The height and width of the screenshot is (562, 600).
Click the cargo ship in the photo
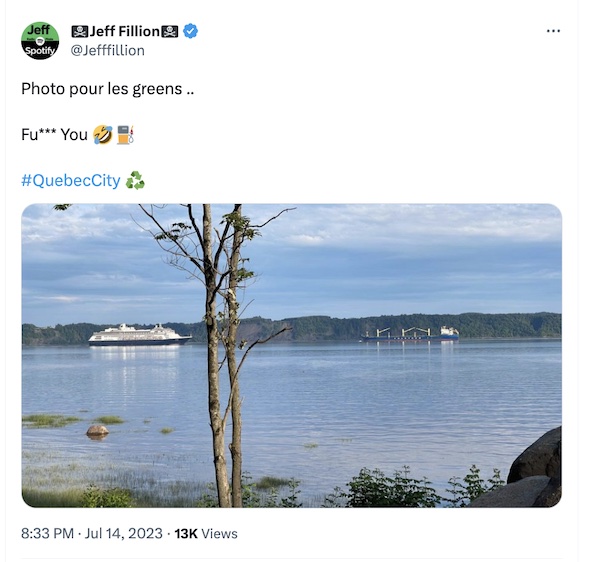click(x=410, y=334)
